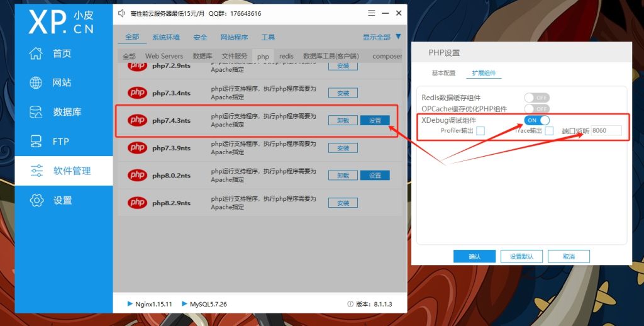The width and height of the screenshot is (644, 326).
Task: Click the Nginx1.15.11 play arrow icon
Action: [x=130, y=304]
